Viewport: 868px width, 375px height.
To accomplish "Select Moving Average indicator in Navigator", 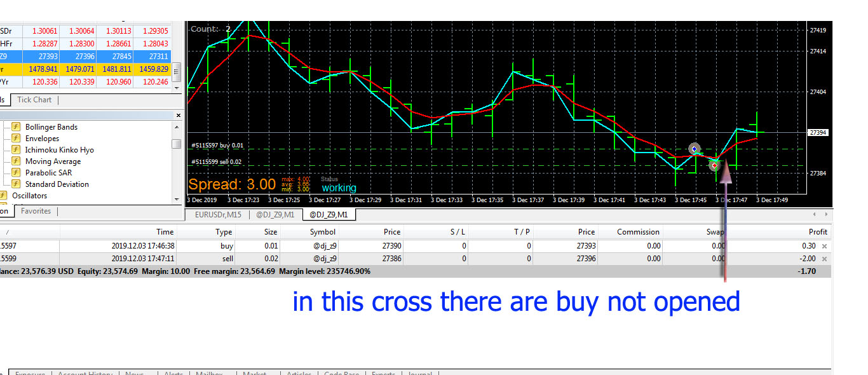I will 53,161.
